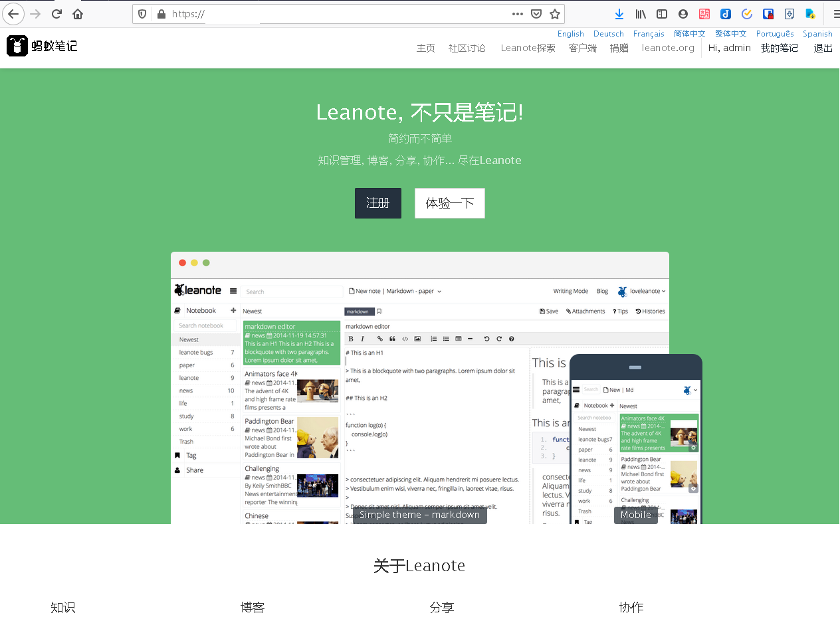Open the 社区讨论 nav item
Screen dimensions: 840x619
(x=467, y=48)
